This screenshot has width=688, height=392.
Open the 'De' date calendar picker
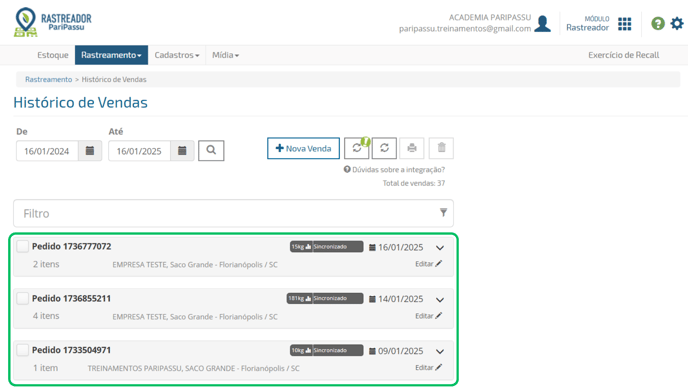click(90, 151)
